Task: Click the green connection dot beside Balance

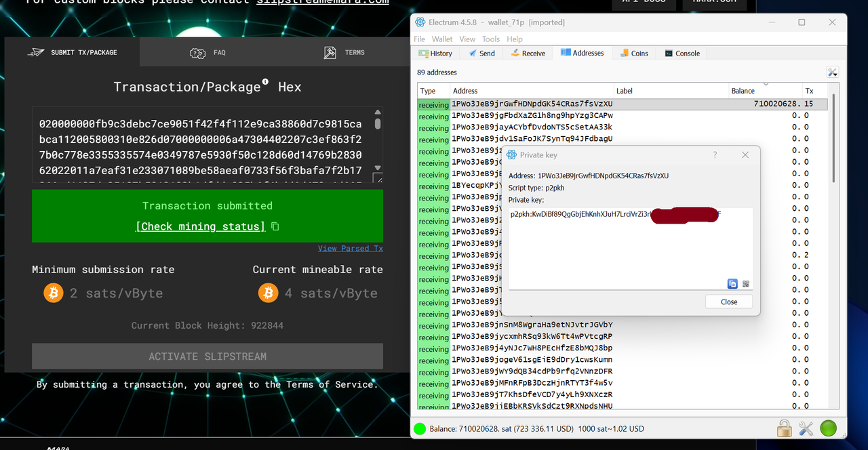Action: click(420, 428)
